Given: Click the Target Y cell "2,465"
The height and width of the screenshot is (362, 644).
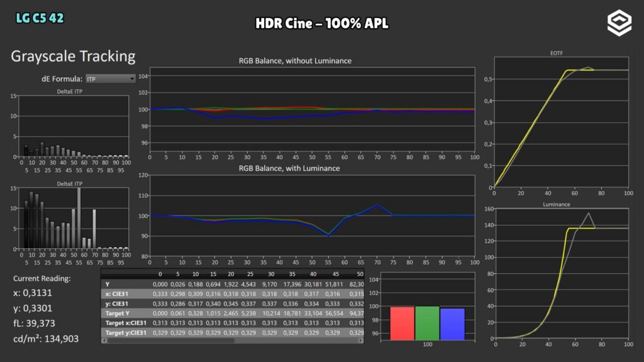Looking at the screenshot, I should [231, 313].
